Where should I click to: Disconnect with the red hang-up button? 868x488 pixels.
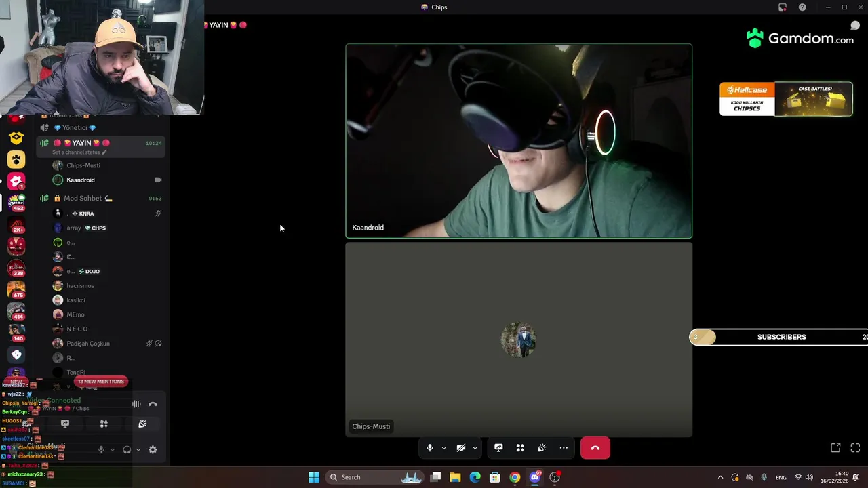click(595, 448)
